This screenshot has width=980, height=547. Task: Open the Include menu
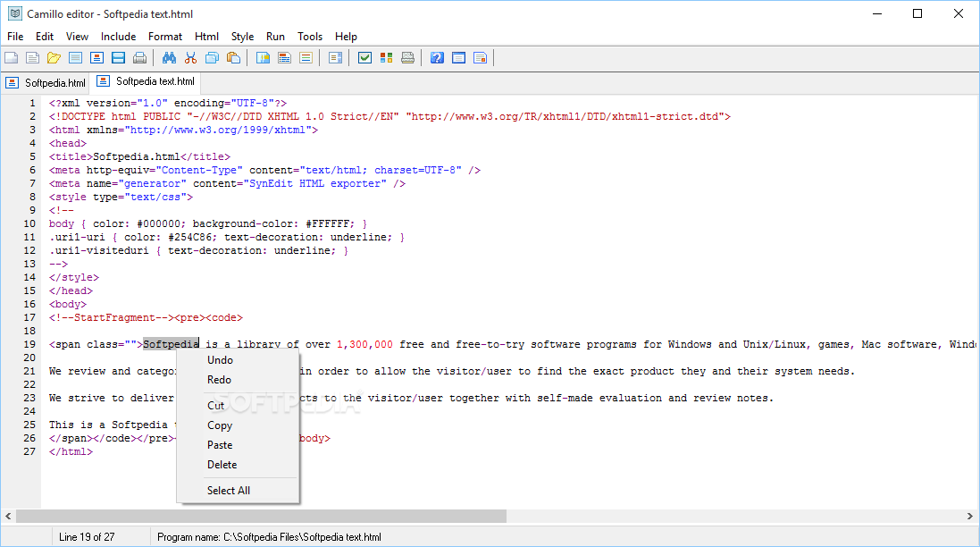click(x=118, y=37)
